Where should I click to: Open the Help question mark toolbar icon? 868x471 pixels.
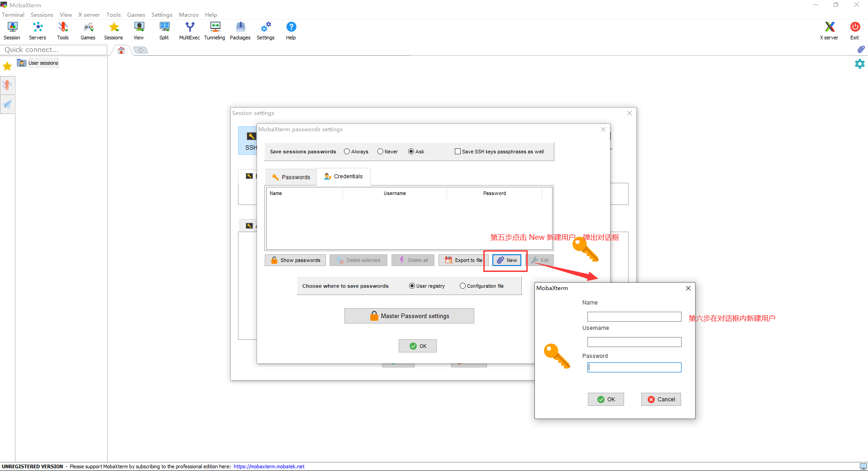(x=291, y=31)
